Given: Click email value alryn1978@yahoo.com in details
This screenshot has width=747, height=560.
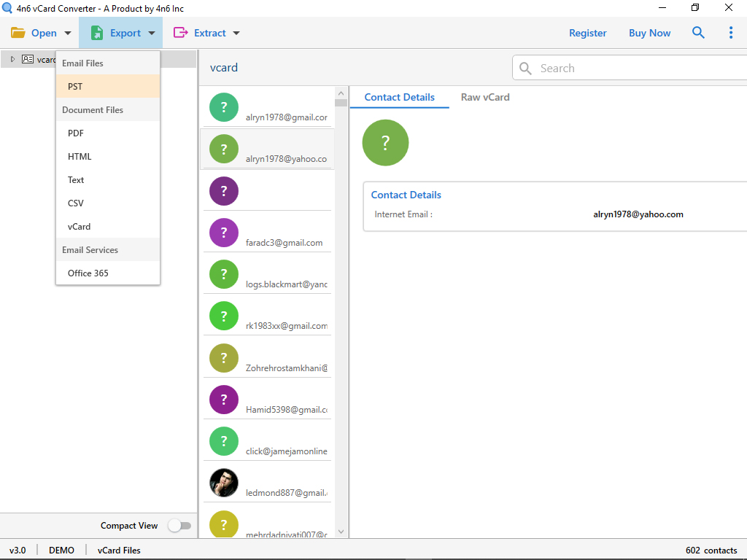Looking at the screenshot, I should [x=638, y=214].
